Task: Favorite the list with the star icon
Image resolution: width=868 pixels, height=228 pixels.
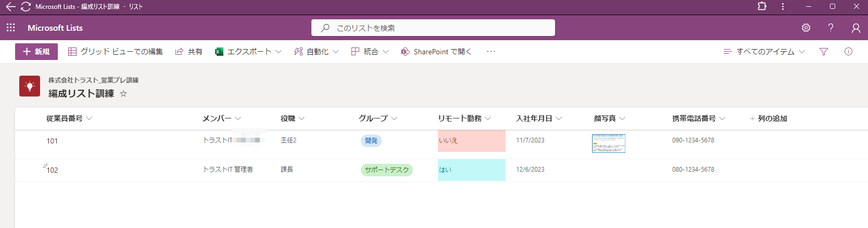Action: (x=123, y=94)
